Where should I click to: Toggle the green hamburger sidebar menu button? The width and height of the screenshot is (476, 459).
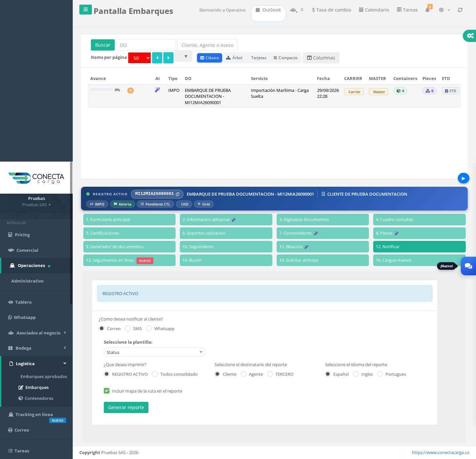point(86,10)
